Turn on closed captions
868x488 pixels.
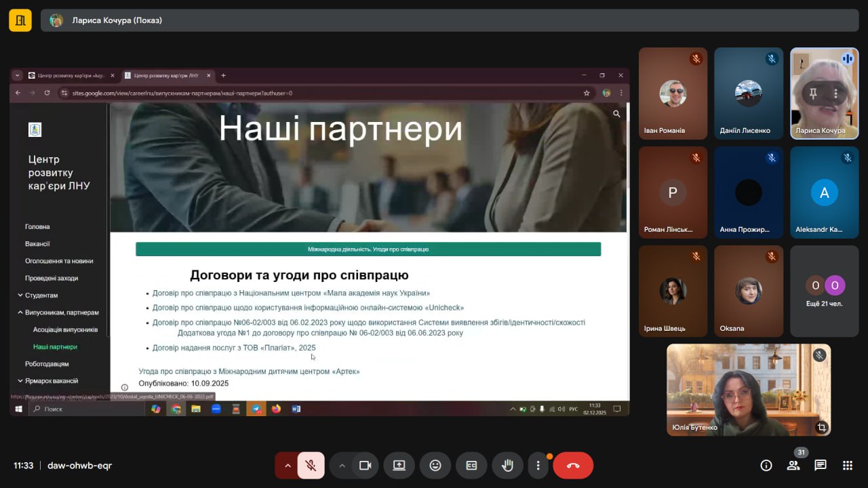point(471,466)
